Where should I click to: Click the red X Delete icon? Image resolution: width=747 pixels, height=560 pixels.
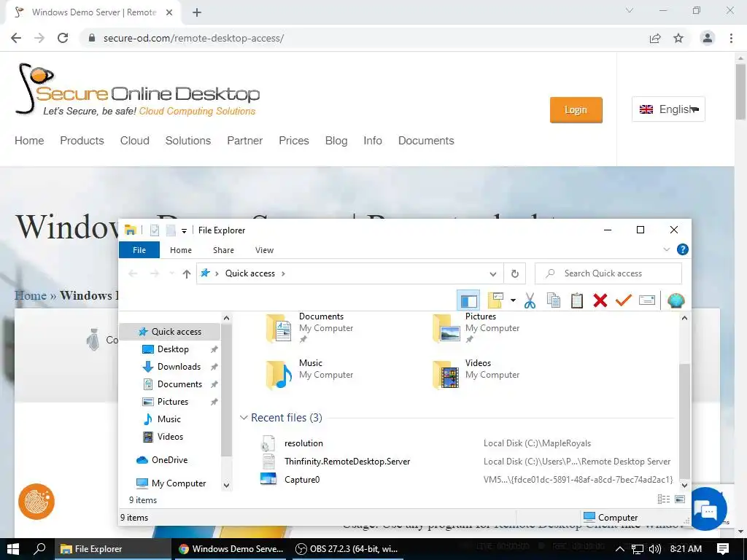click(600, 300)
